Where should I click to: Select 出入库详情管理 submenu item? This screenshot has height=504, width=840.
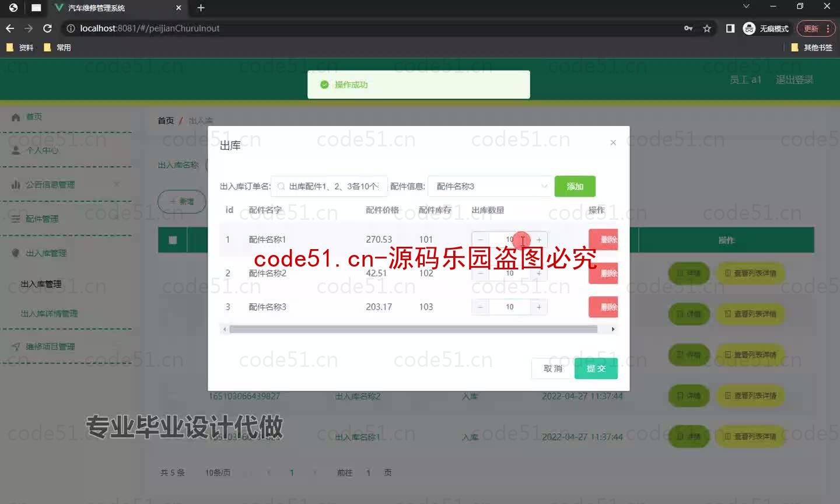pyautogui.click(x=49, y=313)
